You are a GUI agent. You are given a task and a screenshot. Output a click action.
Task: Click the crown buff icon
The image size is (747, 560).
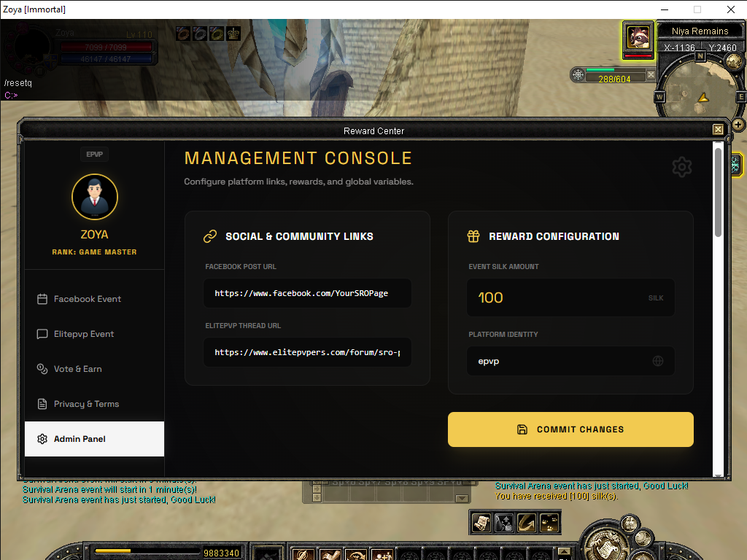coord(233,34)
